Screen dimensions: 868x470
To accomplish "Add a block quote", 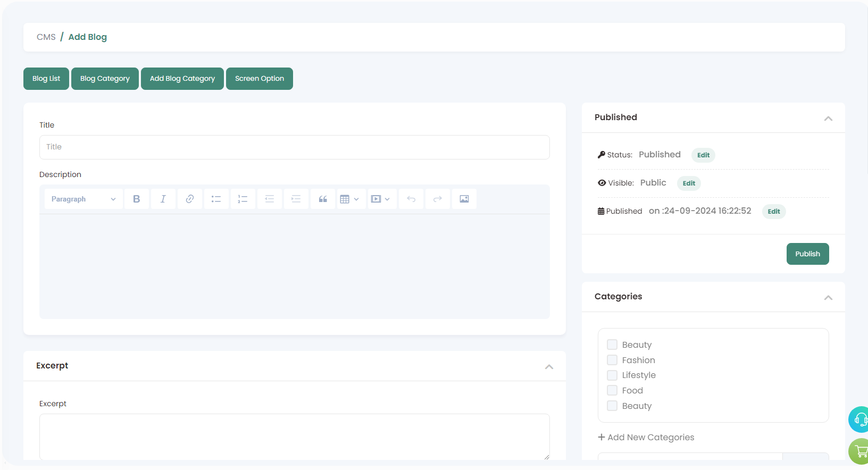I will pyautogui.click(x=323, y=199).
